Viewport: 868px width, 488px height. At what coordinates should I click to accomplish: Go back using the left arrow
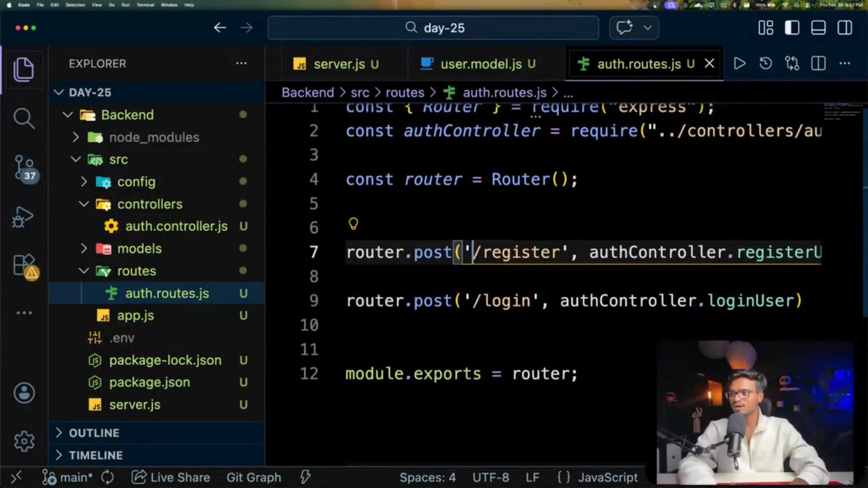[220, 28]
